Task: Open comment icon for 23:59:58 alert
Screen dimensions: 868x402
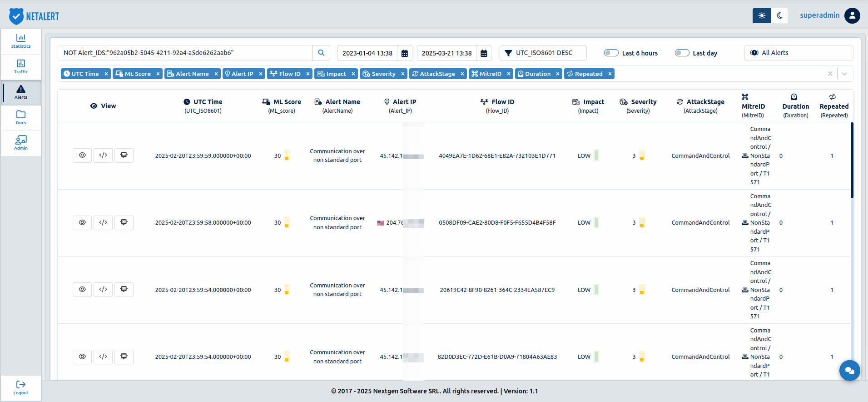Action: [124, 223]
